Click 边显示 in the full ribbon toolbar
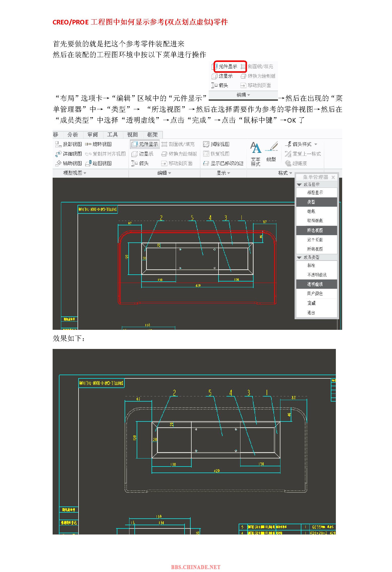This screenshot has width=392, height=572. point(142,154)
